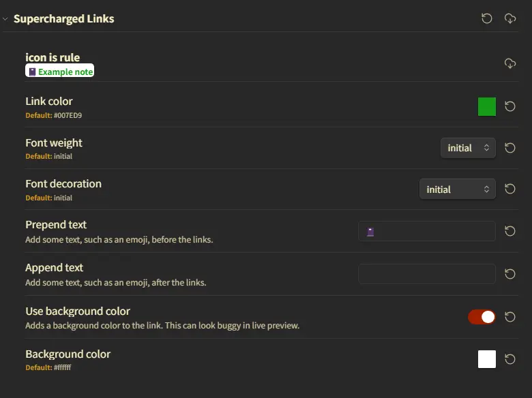Export the Supercharged Links section settings
532x398 pixels.
510,18
